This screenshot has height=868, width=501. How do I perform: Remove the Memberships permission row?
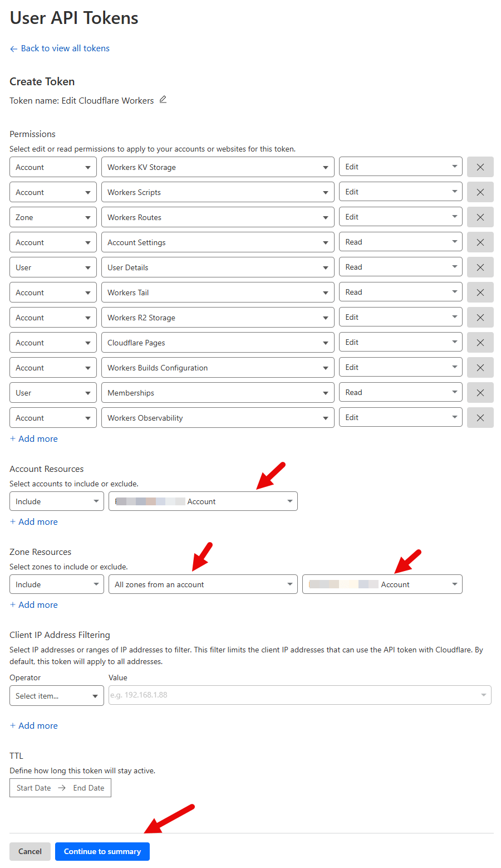(480, 393)
